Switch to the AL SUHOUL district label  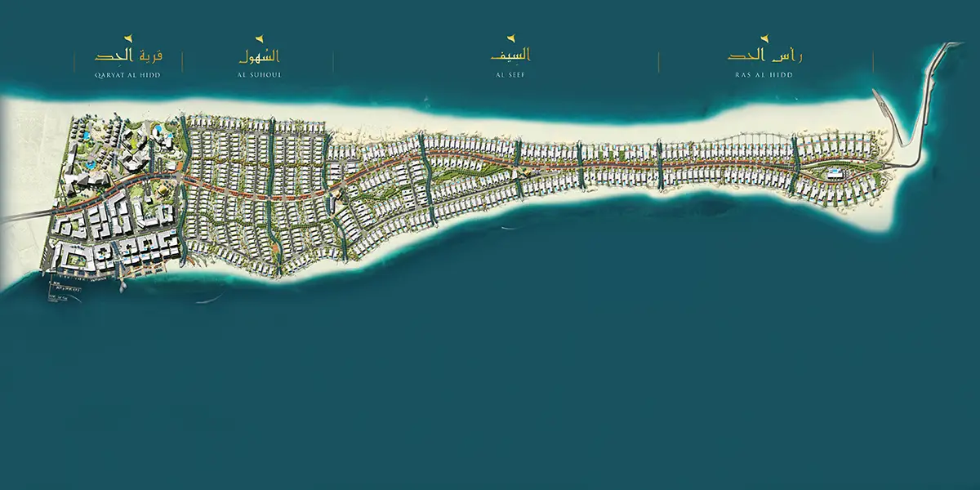click(x=259, y=74)
